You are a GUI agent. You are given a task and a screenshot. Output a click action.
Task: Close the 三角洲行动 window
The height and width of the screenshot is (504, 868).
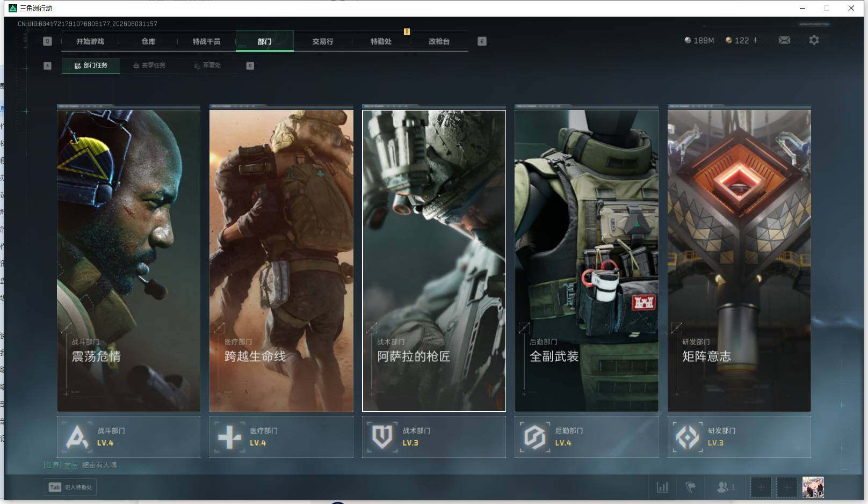(851, 8)
